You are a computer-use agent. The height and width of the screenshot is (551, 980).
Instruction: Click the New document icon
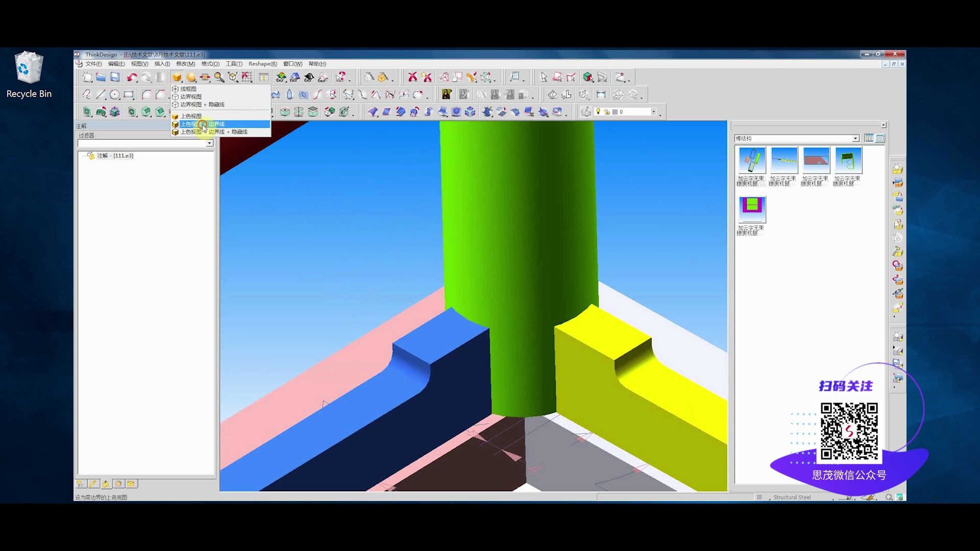click(x=87, y=77)
